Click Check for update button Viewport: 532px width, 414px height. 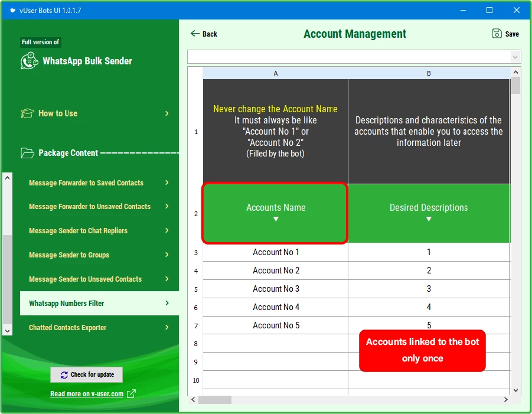pos(87,374)
